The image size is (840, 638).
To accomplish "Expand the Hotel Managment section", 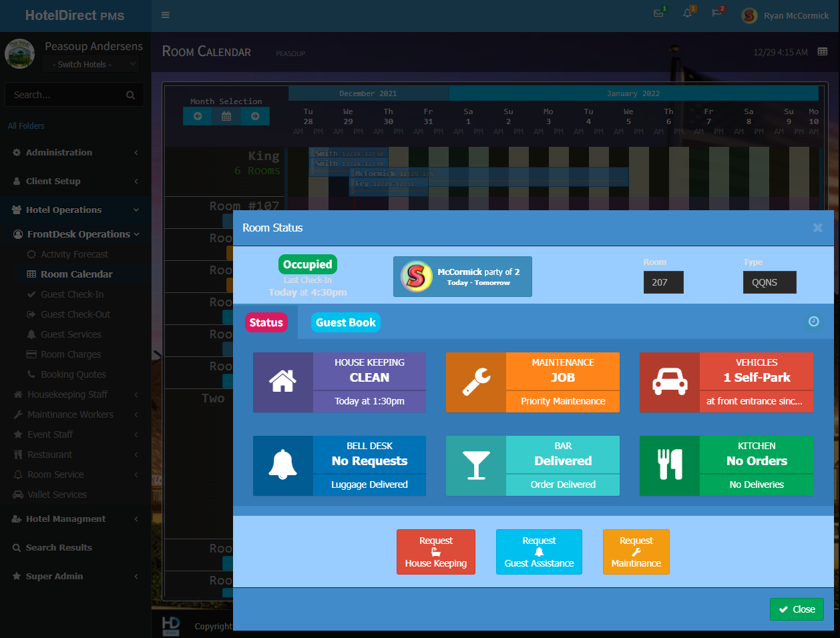I will (75, 519).
